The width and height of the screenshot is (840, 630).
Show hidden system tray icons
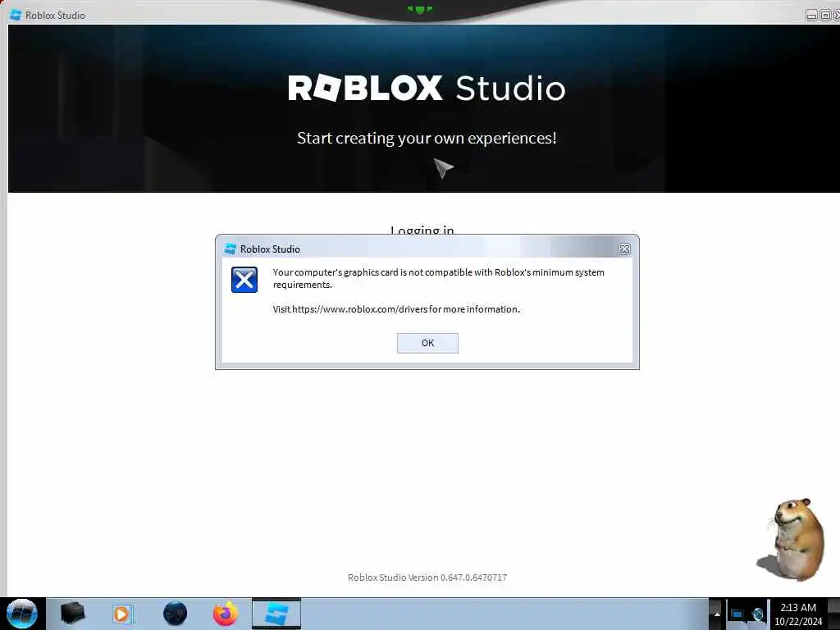(x=716, y=614)
